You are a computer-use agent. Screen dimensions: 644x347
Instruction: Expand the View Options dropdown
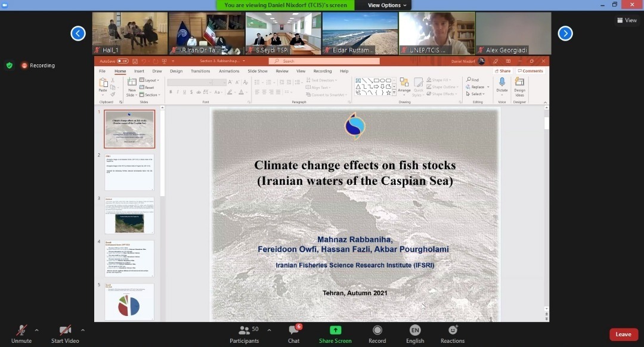[x=387, y=5]
